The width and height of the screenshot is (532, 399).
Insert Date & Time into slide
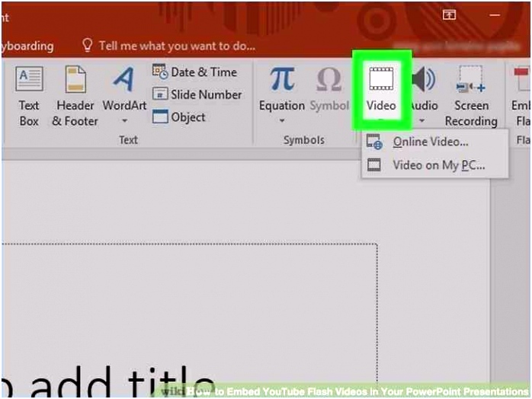(x=195, y=72)
